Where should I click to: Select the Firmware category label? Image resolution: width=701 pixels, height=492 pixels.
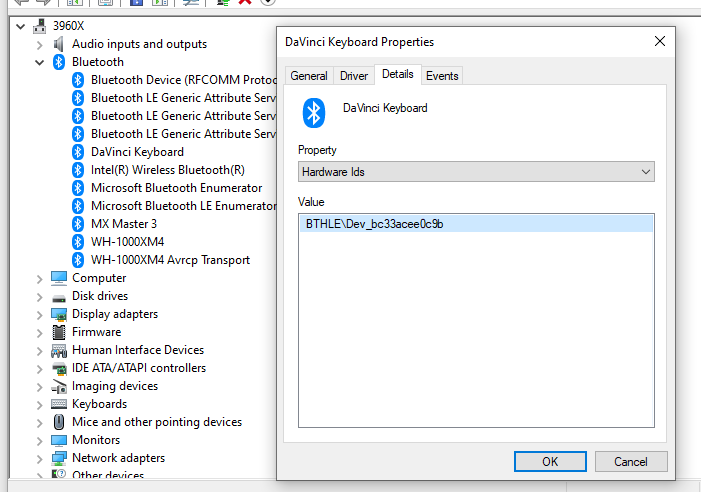[97, 332]
